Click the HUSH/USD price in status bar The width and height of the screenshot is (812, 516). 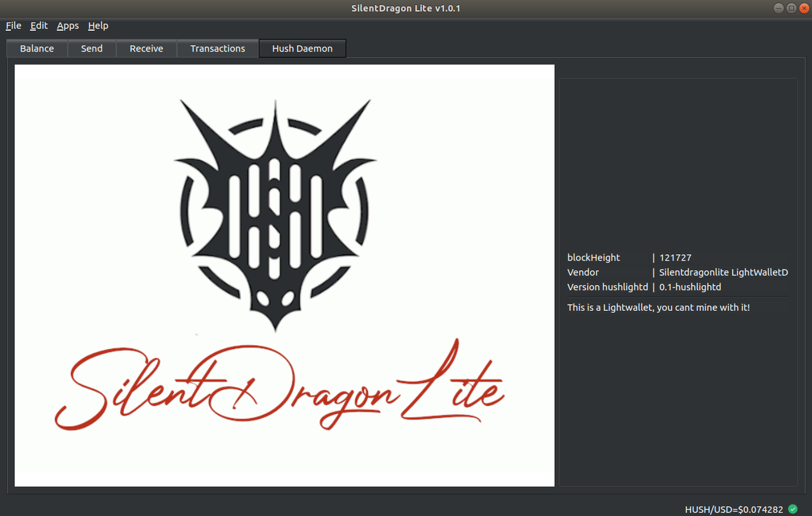(734, 509)
